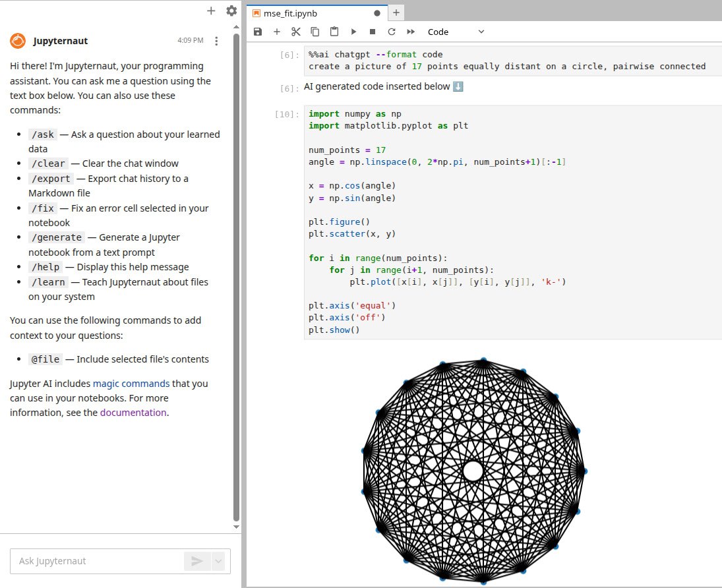Open the magic commands link

(x=131, y=383)
